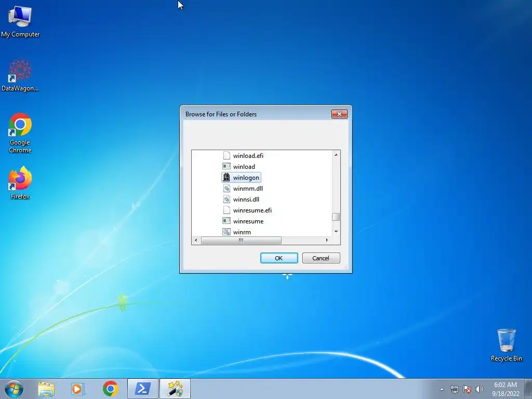Select the winmm.dll item label
532x399 pixels.
click(248, 188)
